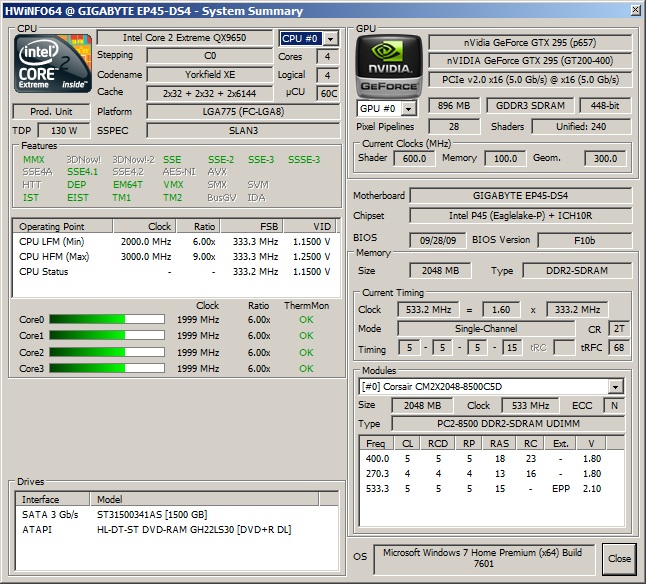Click the NVIDIA GeForce logo

point(389,66)
